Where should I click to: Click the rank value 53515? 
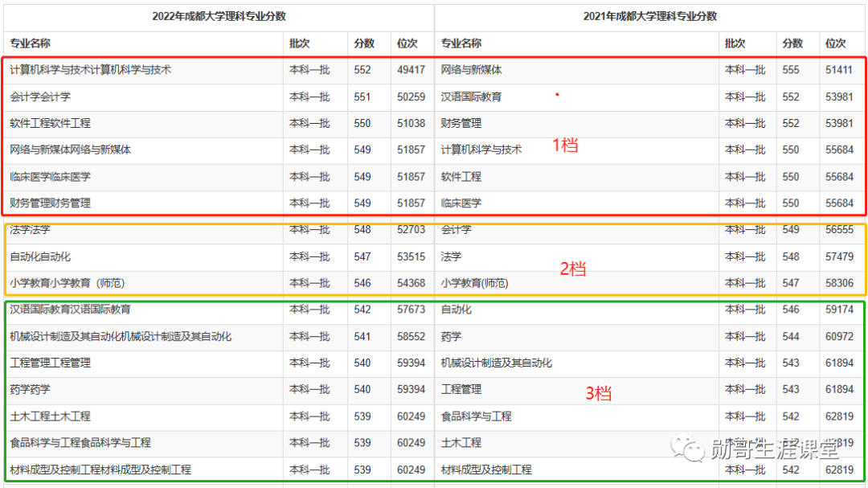(x=411, y=256)
